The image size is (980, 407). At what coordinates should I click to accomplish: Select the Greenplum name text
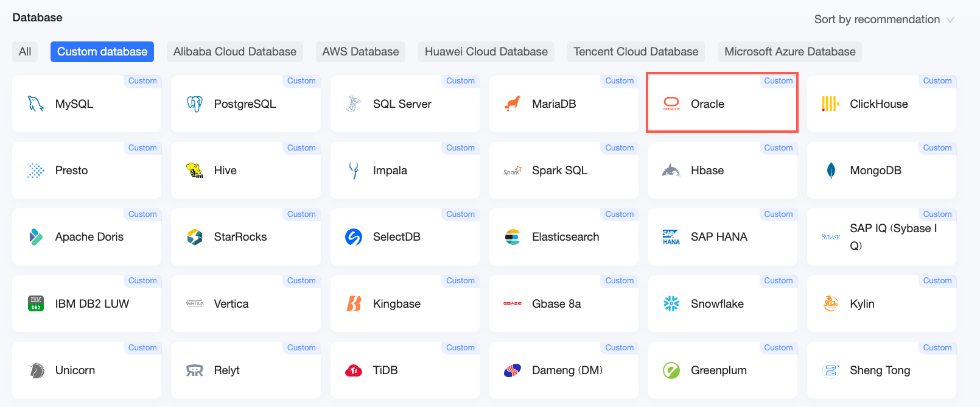click(719, 370)
